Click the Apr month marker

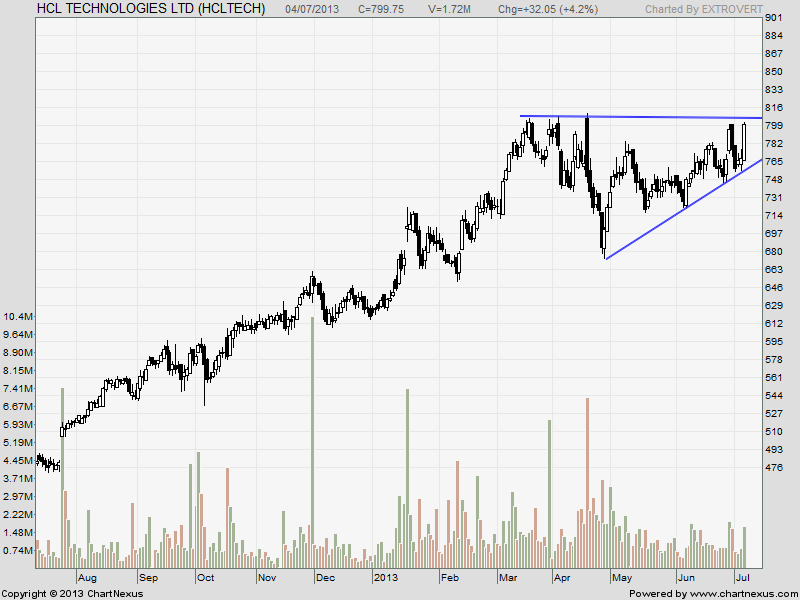561,578
